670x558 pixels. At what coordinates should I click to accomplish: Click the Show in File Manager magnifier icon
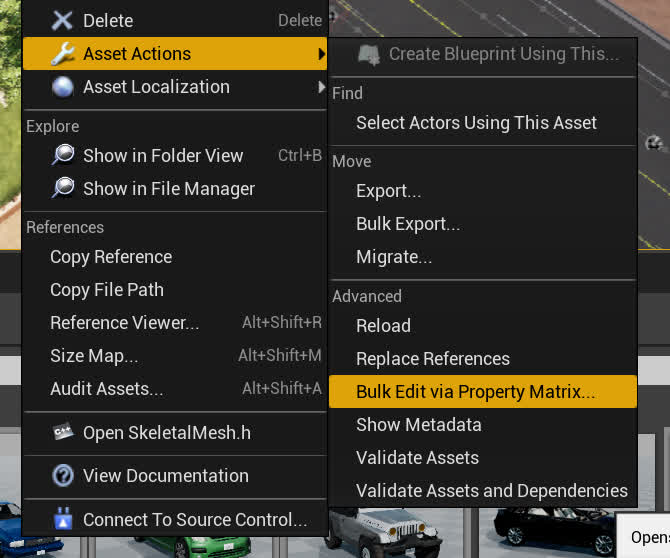63,189
